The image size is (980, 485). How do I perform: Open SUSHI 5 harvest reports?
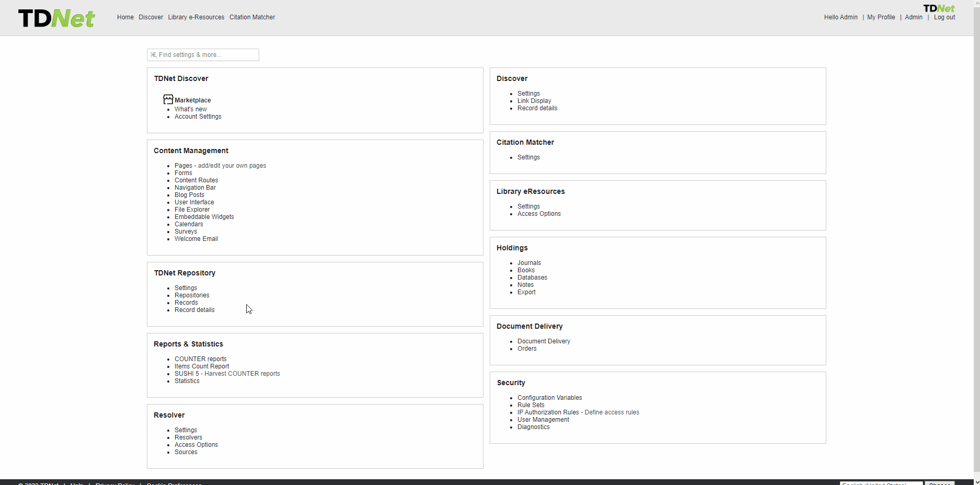(x=187, y=374)
